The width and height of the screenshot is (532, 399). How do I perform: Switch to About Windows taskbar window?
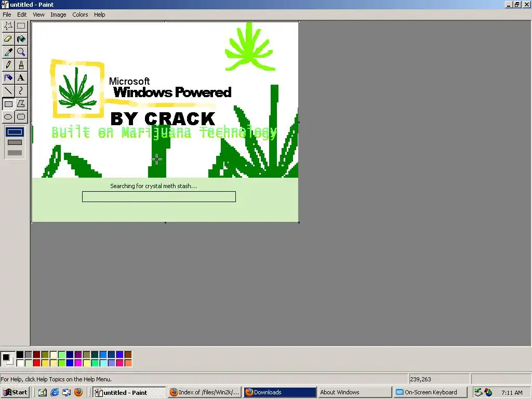[x=355, y=392]
